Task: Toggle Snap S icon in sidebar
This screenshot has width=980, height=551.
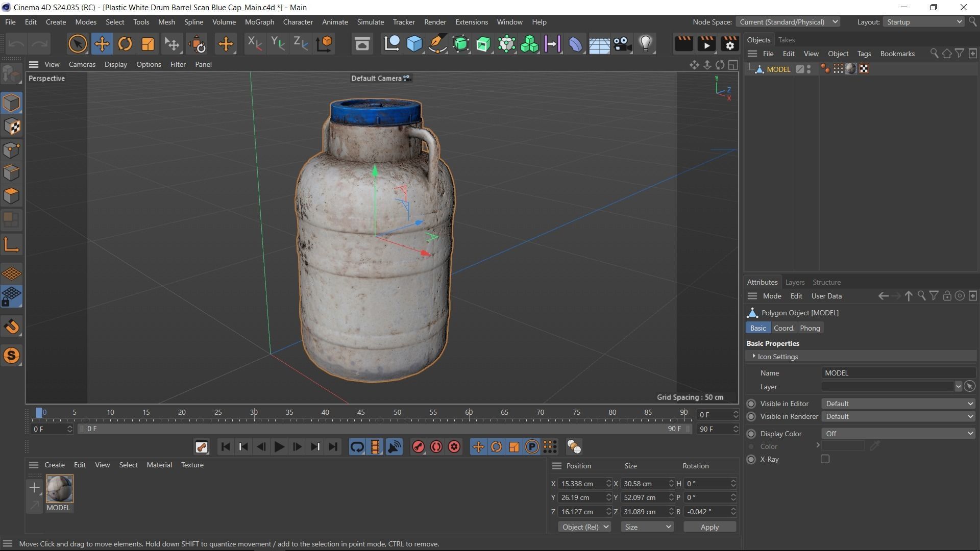Action: (11, 355)
